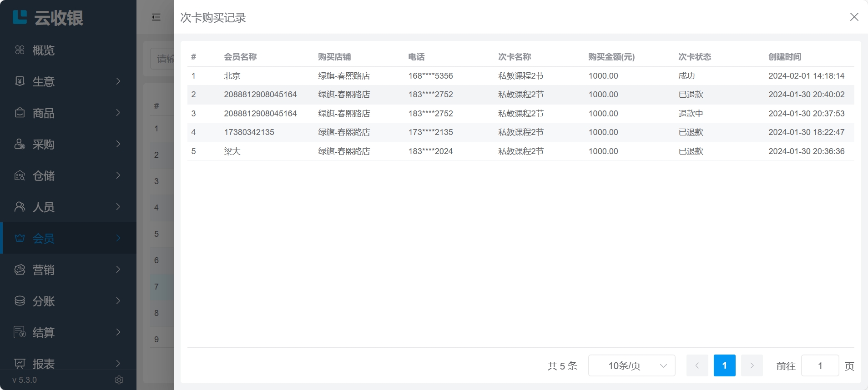Image resolution: width=868 pixels, height=390 pixels.
Task: Collapse sidebar using the hamburger fold icon
Action: point(156,17)
